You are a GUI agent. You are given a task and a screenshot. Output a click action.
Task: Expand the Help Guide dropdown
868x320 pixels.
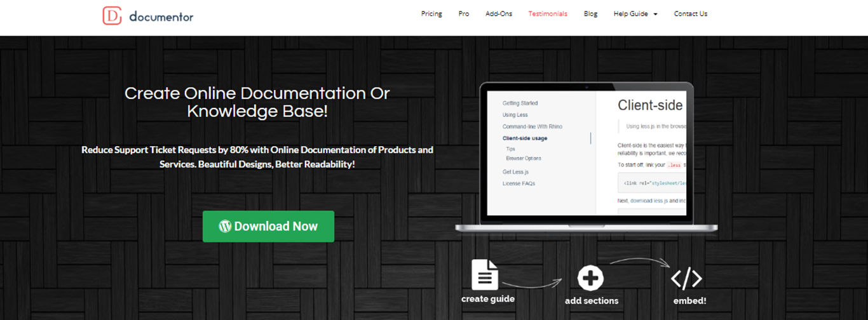click(x=635, y=14)
